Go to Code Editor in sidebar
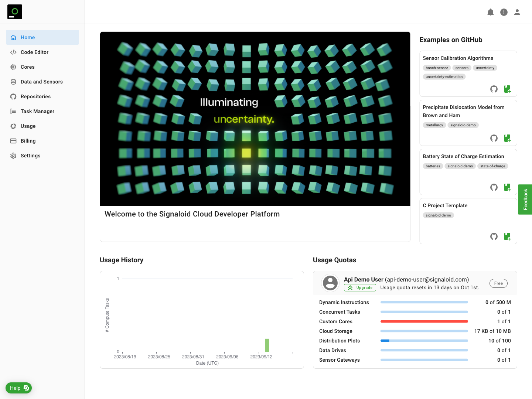The image size is (532, 399). [x=34, y=52]
